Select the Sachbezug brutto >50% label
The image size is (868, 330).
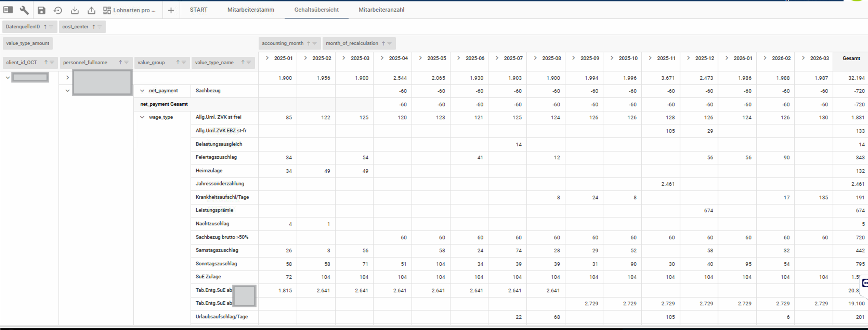(x=222, y=237)
